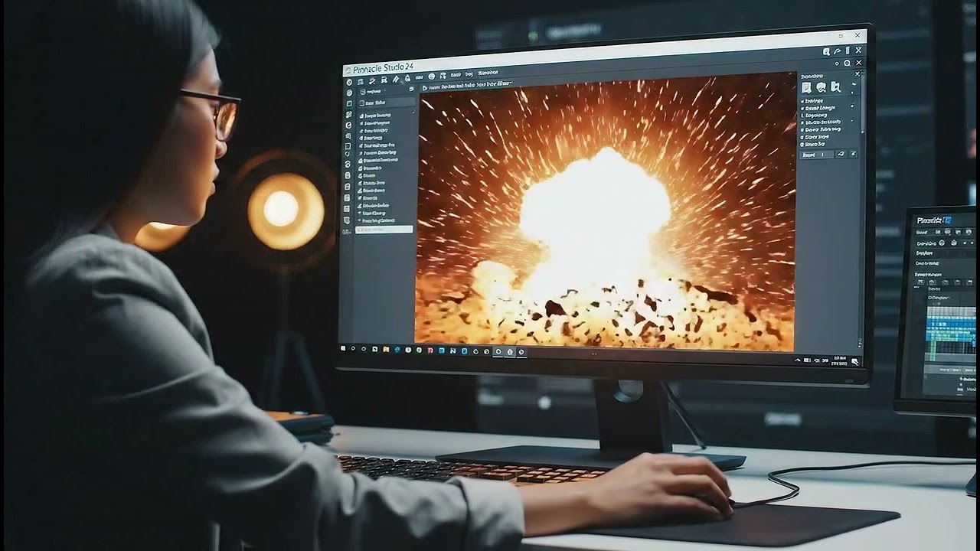Viewport: 980px width, 551px height.
Task: Click the speech bubble icon in the right panel
Action: click(821, 87)
